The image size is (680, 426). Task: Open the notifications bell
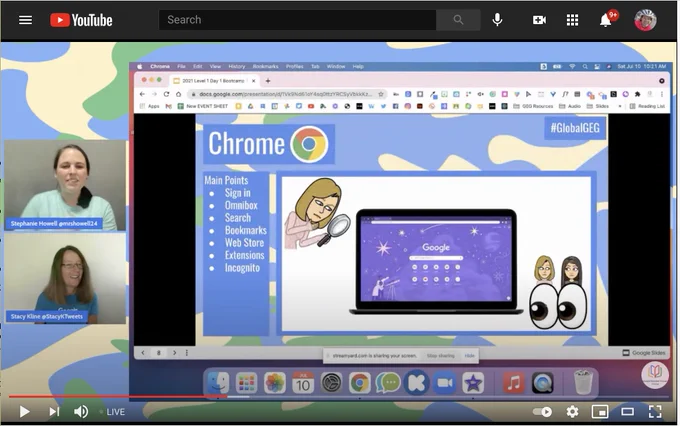click(x=606, y=20)
